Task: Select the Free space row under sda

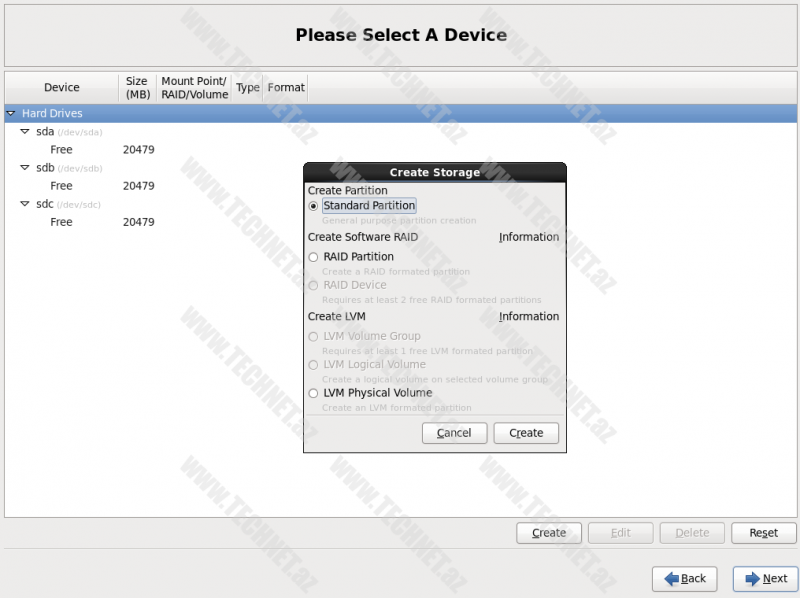Action: (x=62, y=150)
